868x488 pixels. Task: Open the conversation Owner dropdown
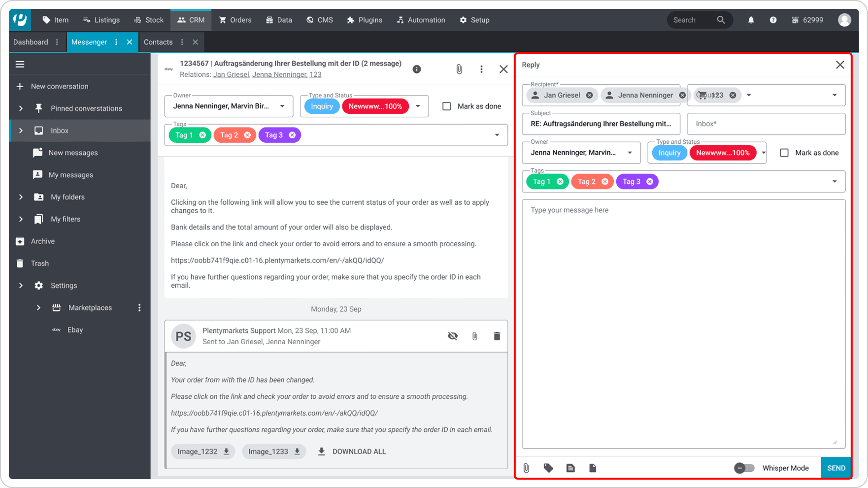point(229,106)
